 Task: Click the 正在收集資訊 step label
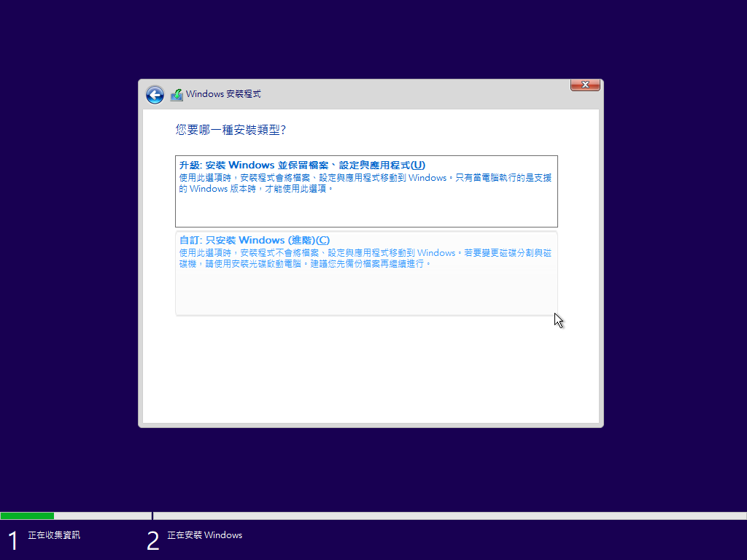(54, 535)
